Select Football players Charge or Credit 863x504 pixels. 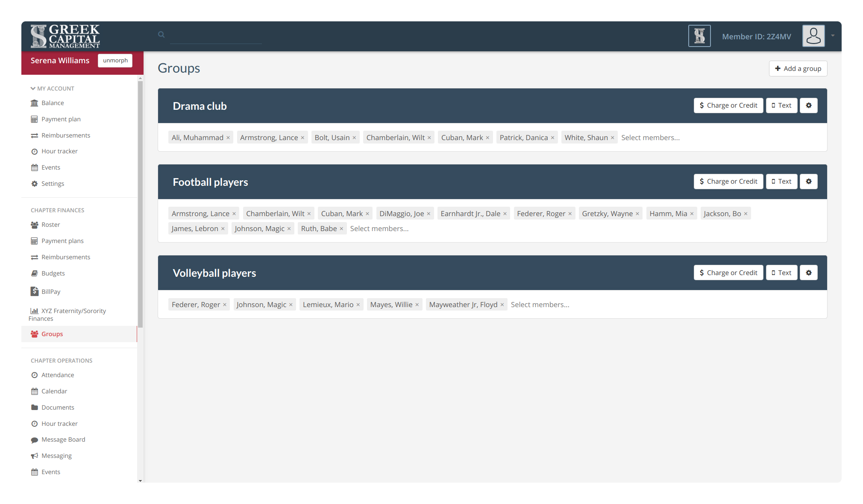click(728, 181)
